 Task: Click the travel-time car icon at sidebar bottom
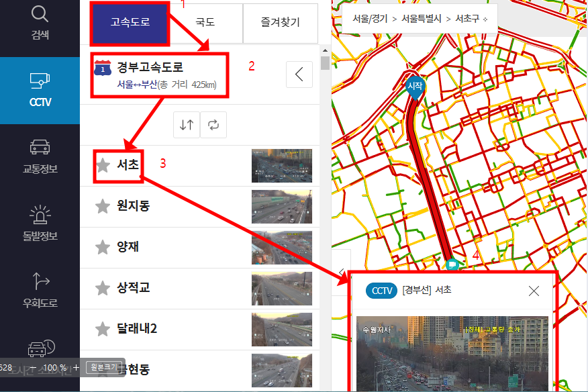(x=40, y=349)
